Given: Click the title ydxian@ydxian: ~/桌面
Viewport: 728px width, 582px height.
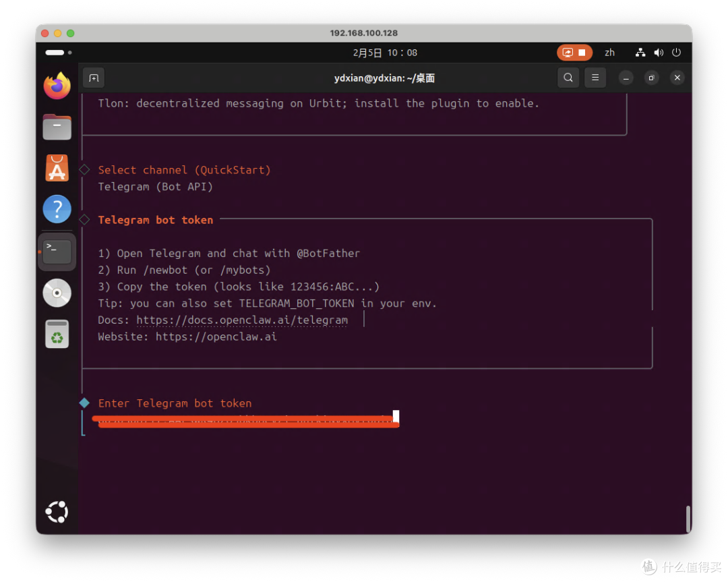Looking at the screenshot, I should [x=384, y=78].
